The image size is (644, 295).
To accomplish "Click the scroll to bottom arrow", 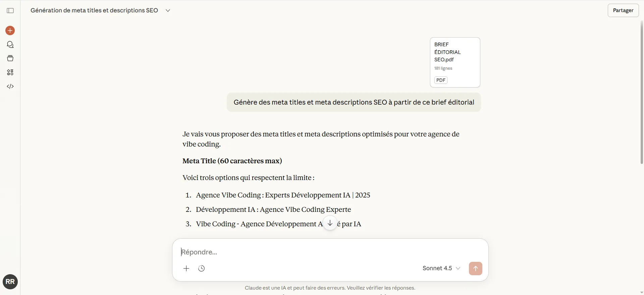I will pos(330,223).
